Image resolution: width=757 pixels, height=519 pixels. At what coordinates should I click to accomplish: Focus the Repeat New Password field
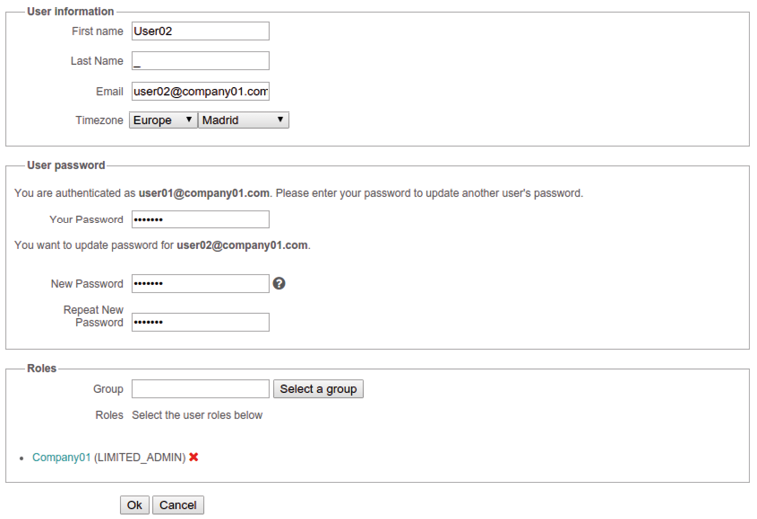pyautogui.click(x=200, y=322)
